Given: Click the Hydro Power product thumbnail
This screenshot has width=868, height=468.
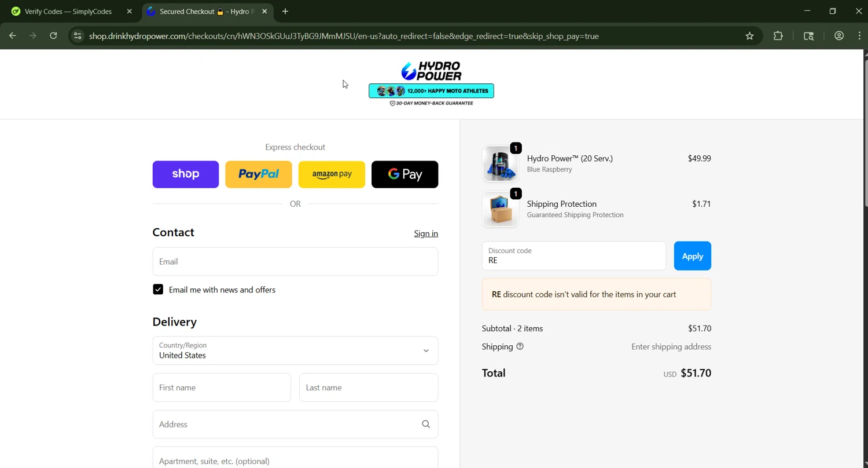Looking at the screenshot, I should (500, 163).
